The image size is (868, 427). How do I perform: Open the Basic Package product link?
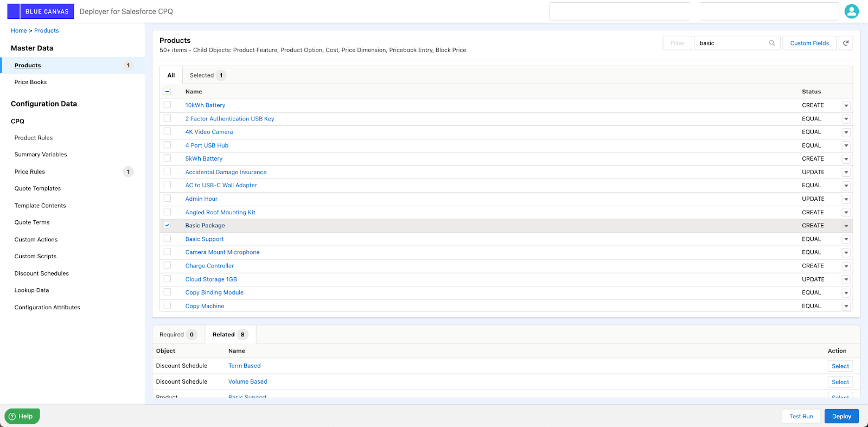point(205,226)
